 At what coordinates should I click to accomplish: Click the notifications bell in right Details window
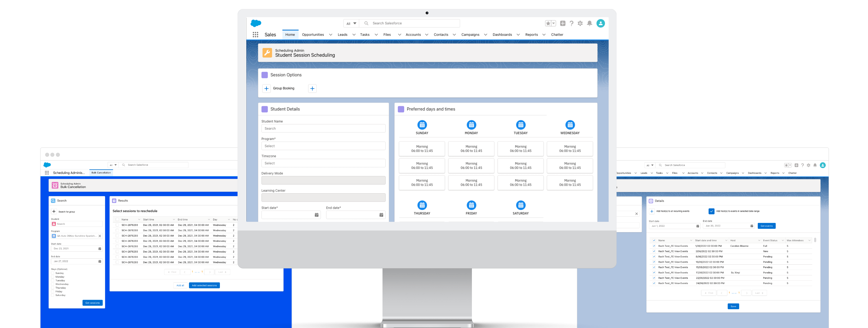[x=815, y=165]
